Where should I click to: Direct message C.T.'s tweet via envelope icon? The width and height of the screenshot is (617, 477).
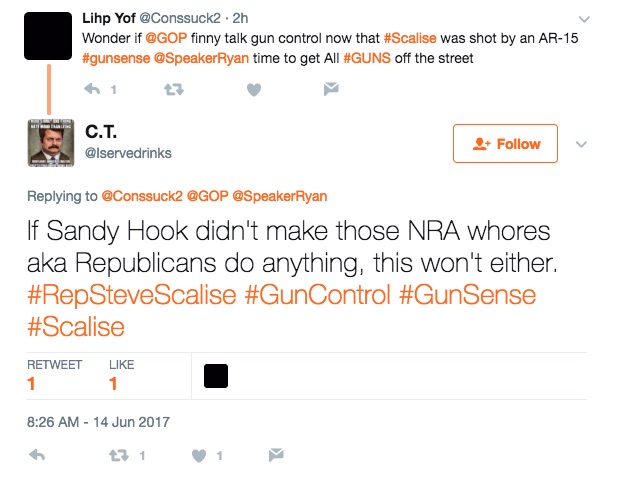point(276,455)
